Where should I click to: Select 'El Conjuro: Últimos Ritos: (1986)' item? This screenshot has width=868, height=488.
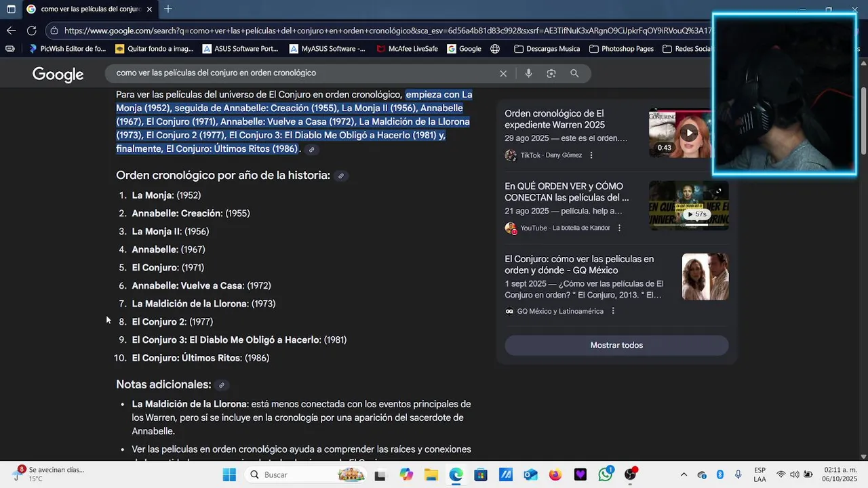tap(201, 358)
